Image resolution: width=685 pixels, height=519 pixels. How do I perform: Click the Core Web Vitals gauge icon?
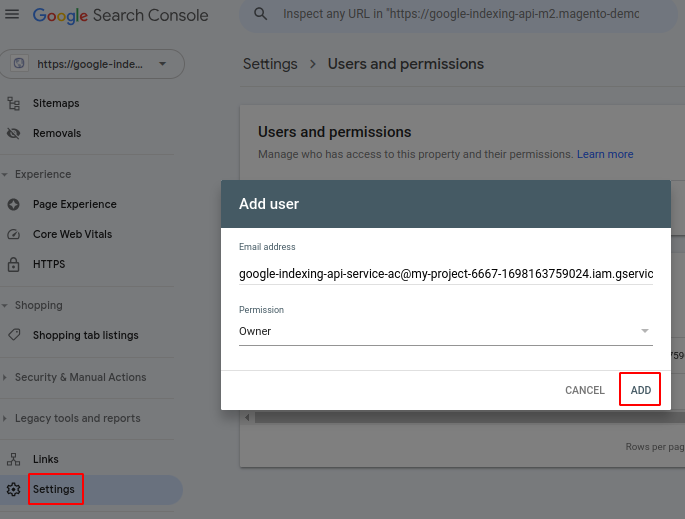(x=14, y=235)
